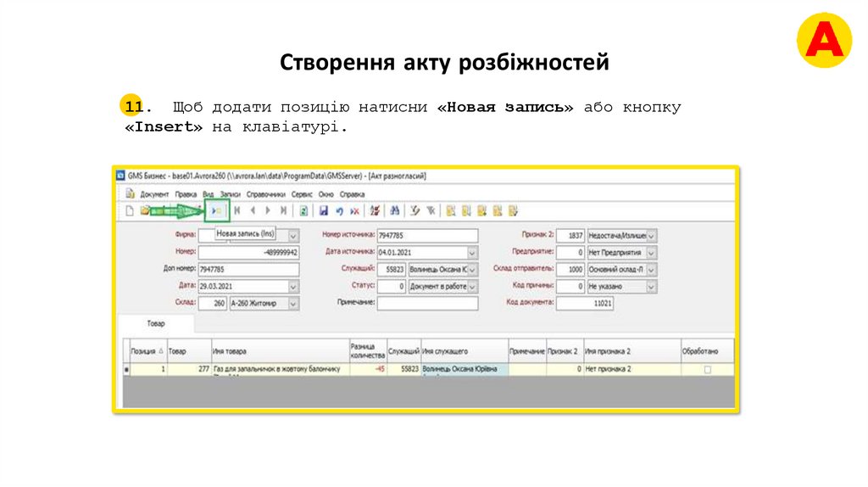
Task: Go to last record toolbar arrow
Action: pyautogui.click(x=283, y=210)
